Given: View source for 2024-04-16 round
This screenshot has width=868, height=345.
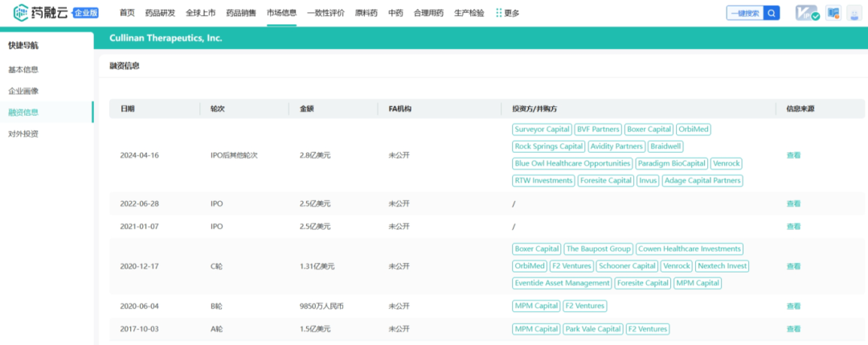Looking at the screenshot, I should point(793,155).
